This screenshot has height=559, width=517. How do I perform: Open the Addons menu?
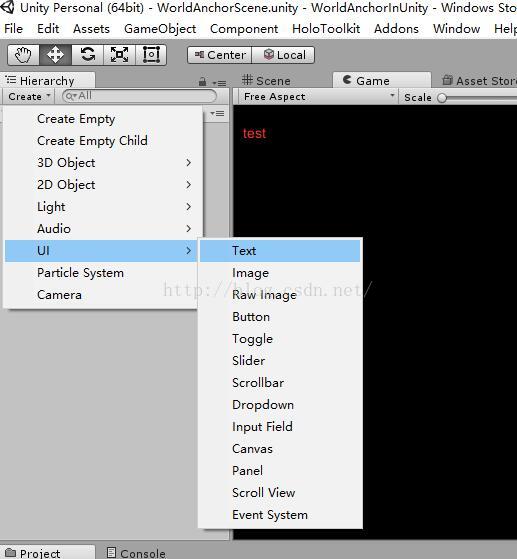(396, 29)
